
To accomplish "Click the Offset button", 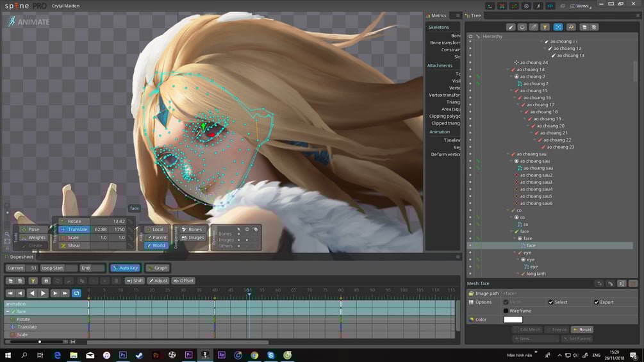I will [183, 281].
